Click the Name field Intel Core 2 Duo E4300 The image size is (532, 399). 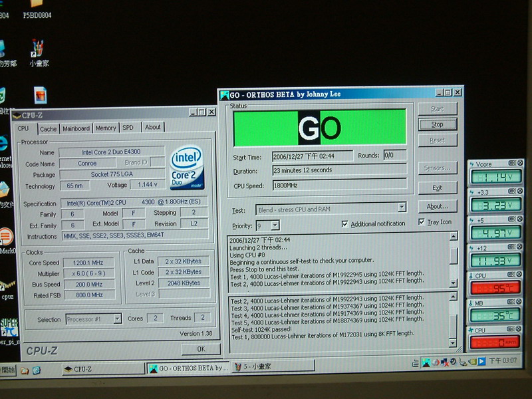(x=112, y=152)
